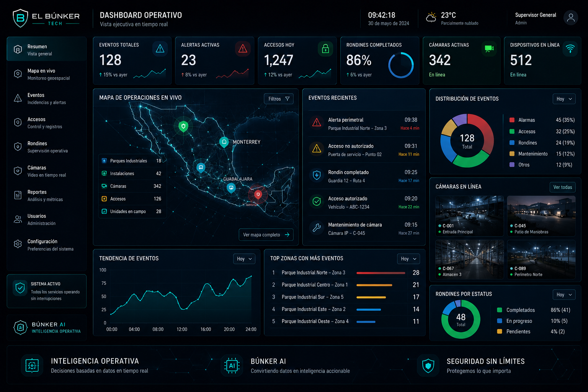Click the red Alertas Activas alert icon
588x392 pixels.
pos(243,49)
